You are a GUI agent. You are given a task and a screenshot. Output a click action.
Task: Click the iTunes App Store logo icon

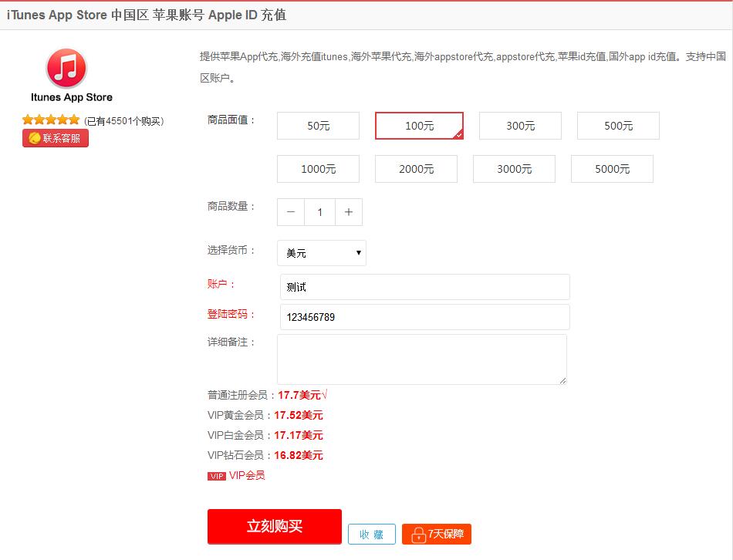66,68
